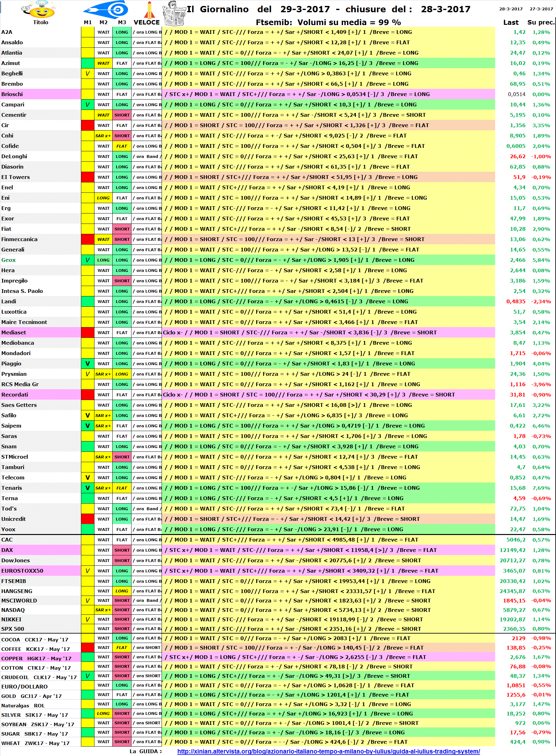Select the GOLD GCJ17 row name
Screen dimensions: 556x756
click(x=31, y=696)
